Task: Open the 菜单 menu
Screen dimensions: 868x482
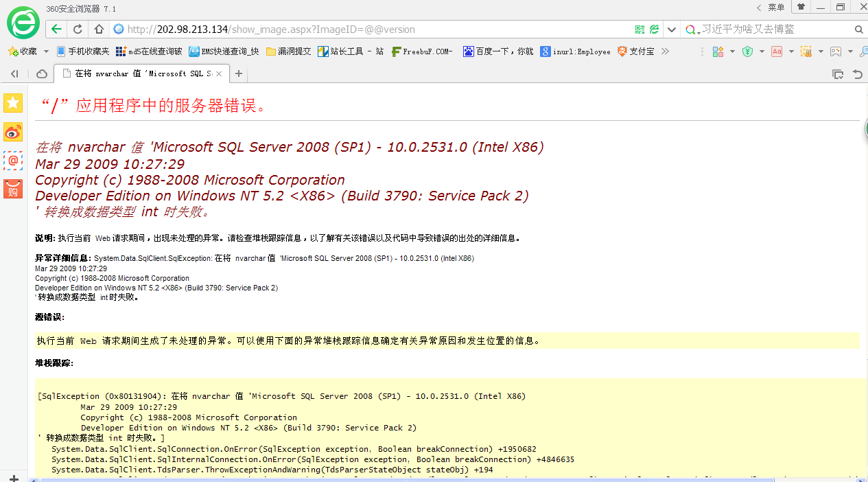Action: [x=776, y=7]
